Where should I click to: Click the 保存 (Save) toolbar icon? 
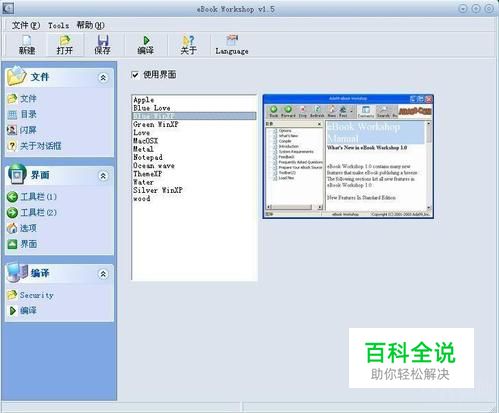tap(102, 45)
